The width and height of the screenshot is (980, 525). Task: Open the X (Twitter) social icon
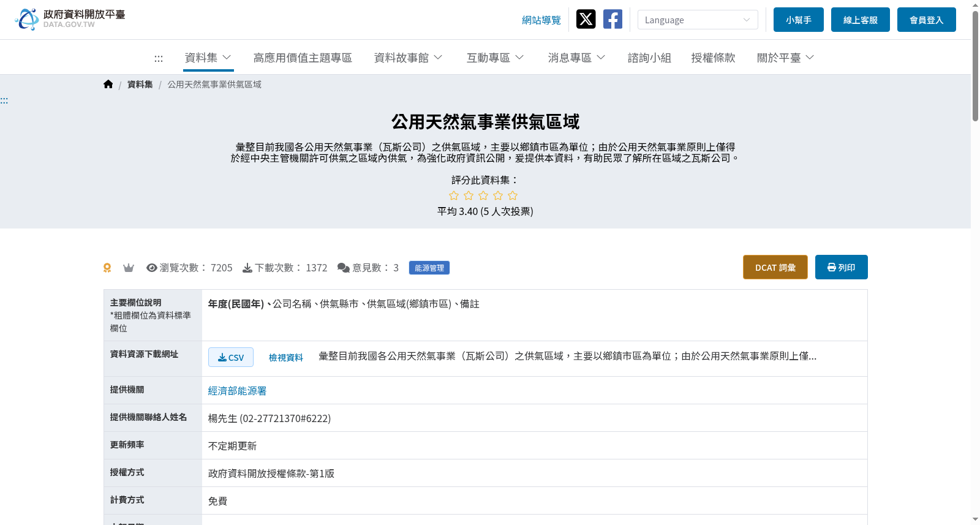(x=586, y=19)
